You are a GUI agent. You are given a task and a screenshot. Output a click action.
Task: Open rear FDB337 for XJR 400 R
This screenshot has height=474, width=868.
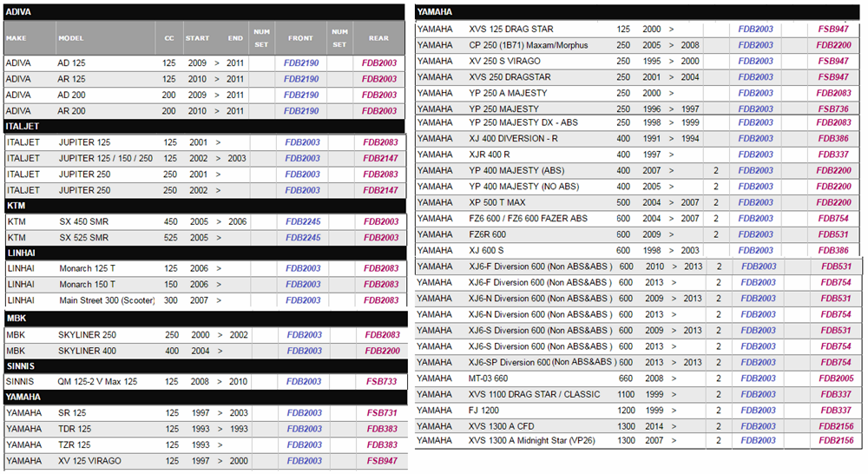pos(833,155)
